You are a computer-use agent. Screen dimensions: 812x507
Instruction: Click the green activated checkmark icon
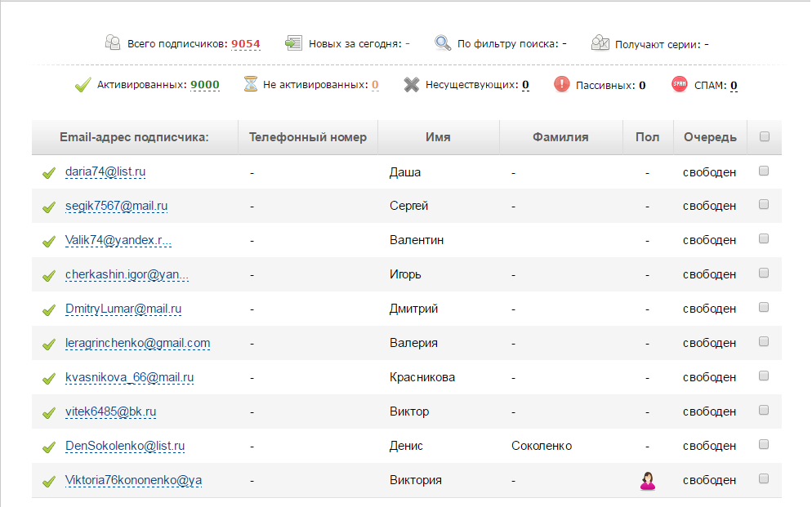tap(83, 84)
